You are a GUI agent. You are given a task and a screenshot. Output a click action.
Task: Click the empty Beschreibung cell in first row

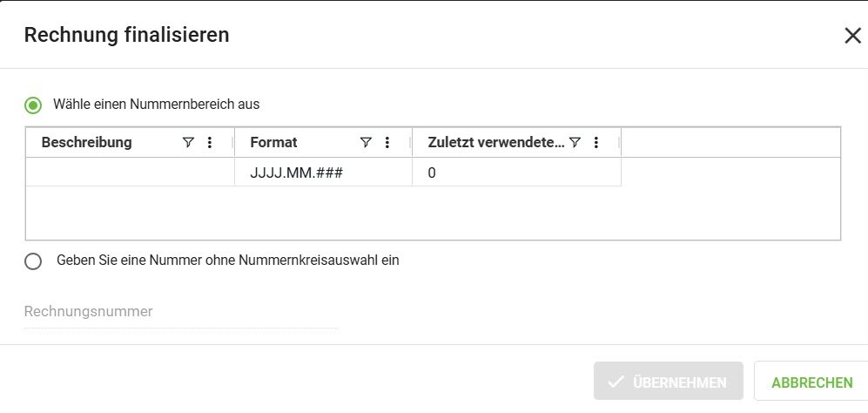tap(130, 173)
